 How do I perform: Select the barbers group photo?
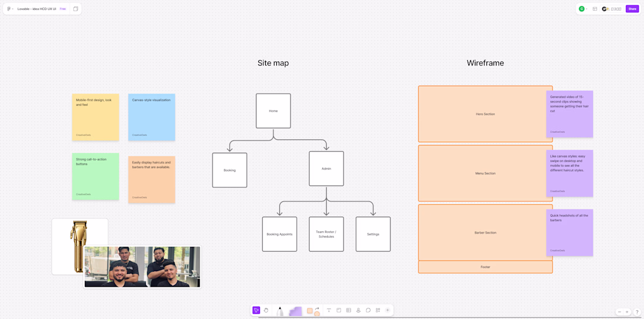[x=142, y=267]
